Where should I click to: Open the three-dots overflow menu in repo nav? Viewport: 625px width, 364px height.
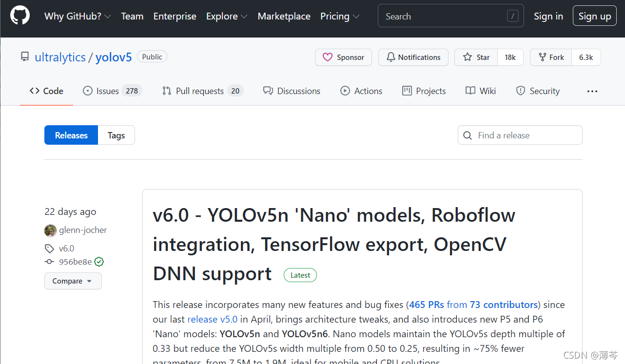coord(592,91)
